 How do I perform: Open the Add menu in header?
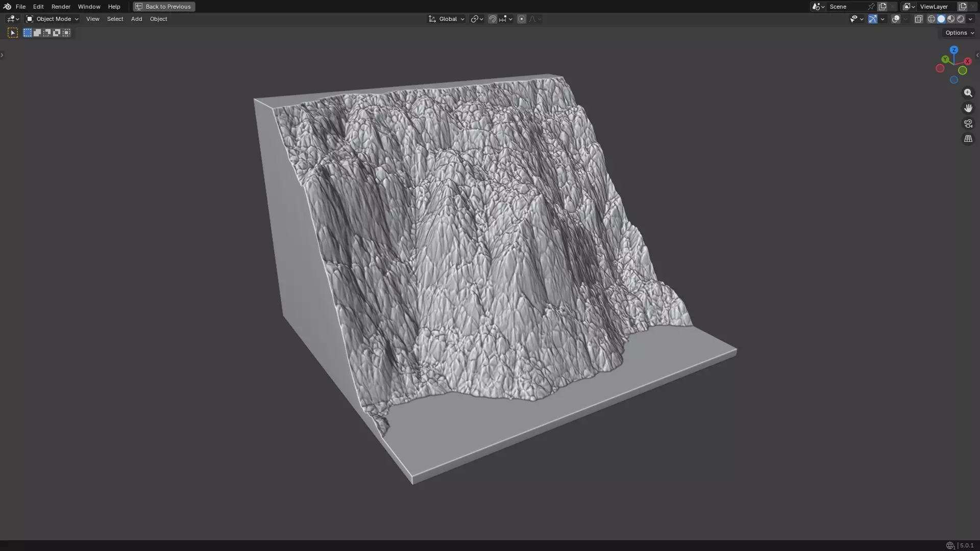click(x=136, y=19)
